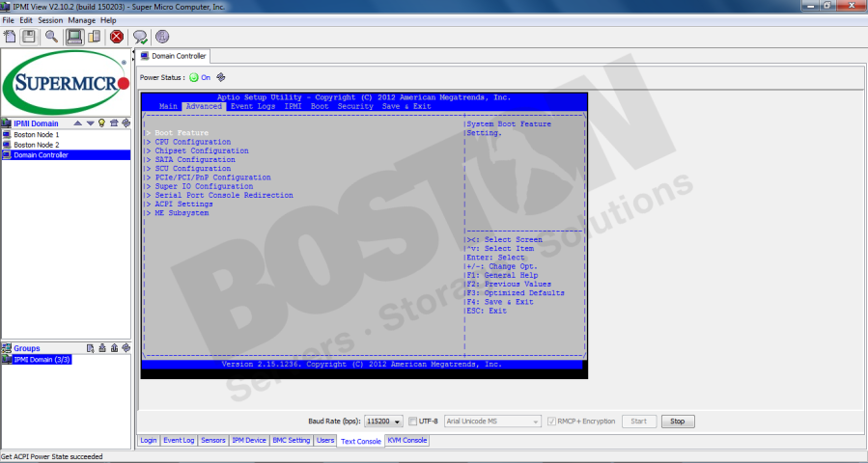Open the Edit menu
Viewport: 868px width, 463px height.
pos(26,20)
